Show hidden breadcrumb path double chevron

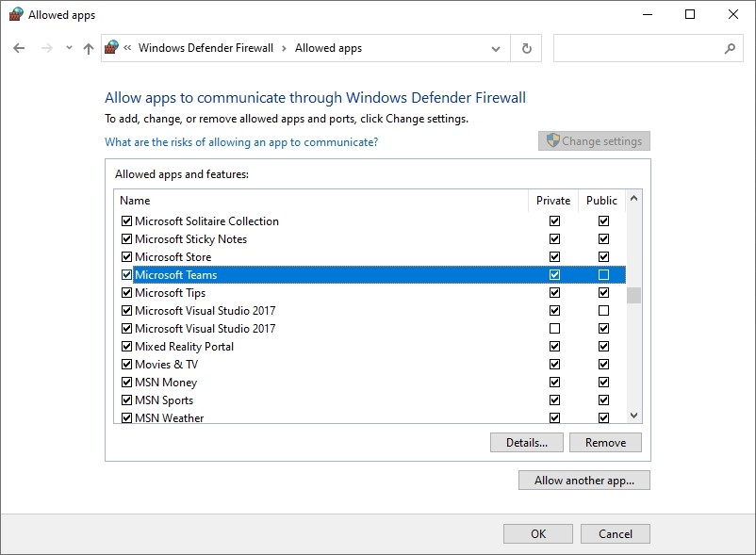(x=127, y=48)
